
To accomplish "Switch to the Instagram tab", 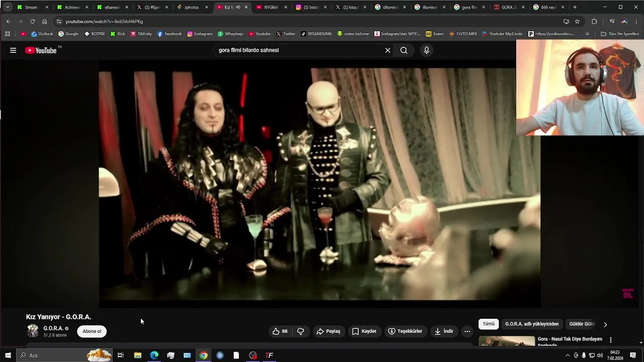I will (312, 7).
